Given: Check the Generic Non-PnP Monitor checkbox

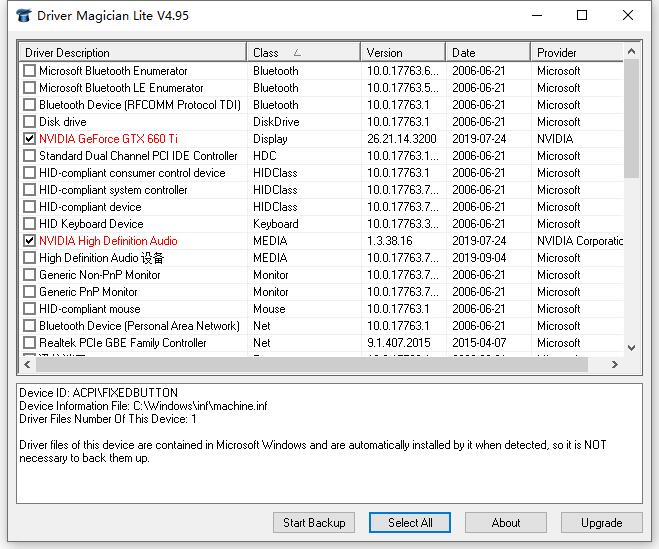Looking at the screenshot, I should tap(29, 275).
